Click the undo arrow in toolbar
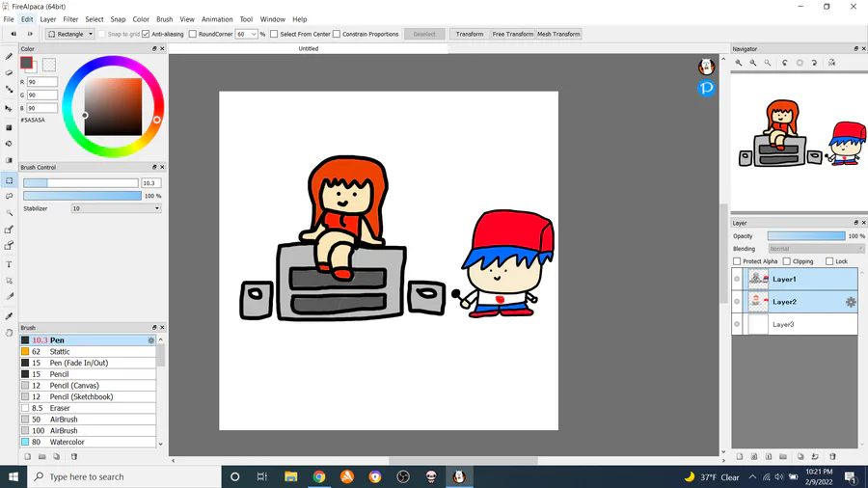The width and height of the screenshot is (868, 488). pyautogui.click(x=14, y=35)
